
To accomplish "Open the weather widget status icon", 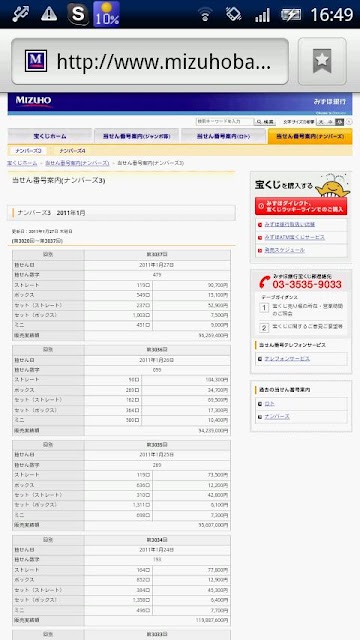I will (x=107, y=14).
